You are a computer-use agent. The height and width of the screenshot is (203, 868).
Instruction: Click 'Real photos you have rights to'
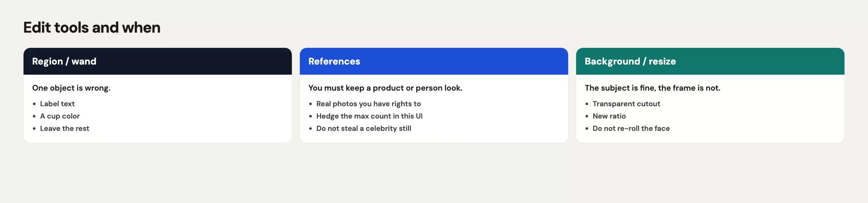tap(369, 104)
